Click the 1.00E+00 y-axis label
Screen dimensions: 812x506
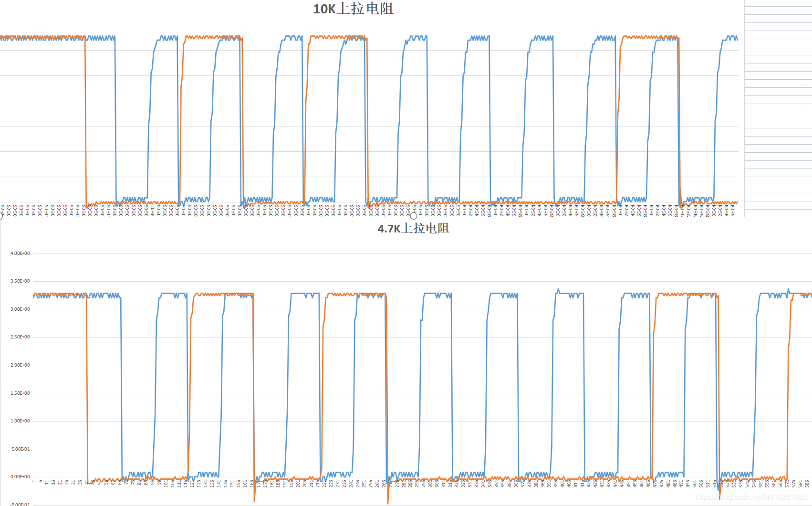20,421
